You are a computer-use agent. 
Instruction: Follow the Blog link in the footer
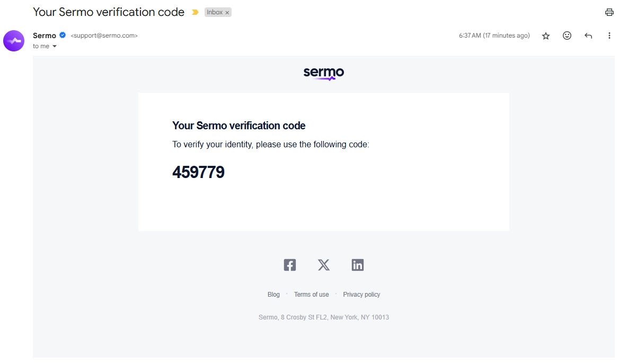pos(273,295)
